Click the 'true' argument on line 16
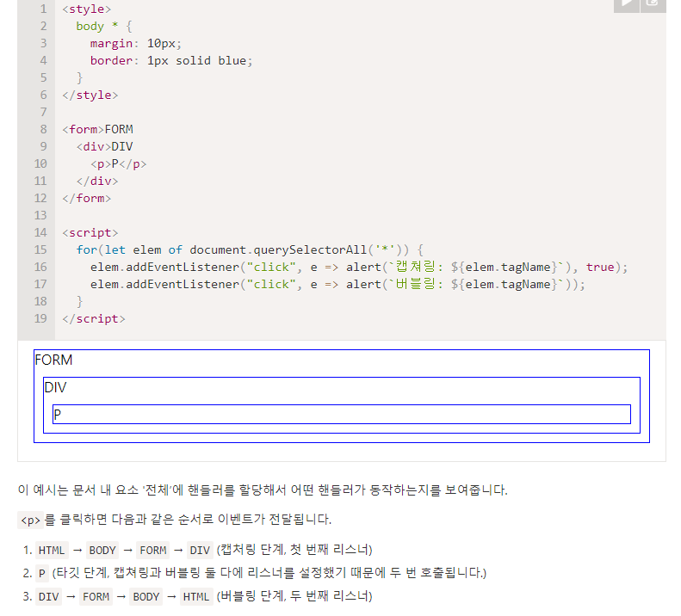The width and height of the screenshot is (681, 616). (x=600, y=267)
